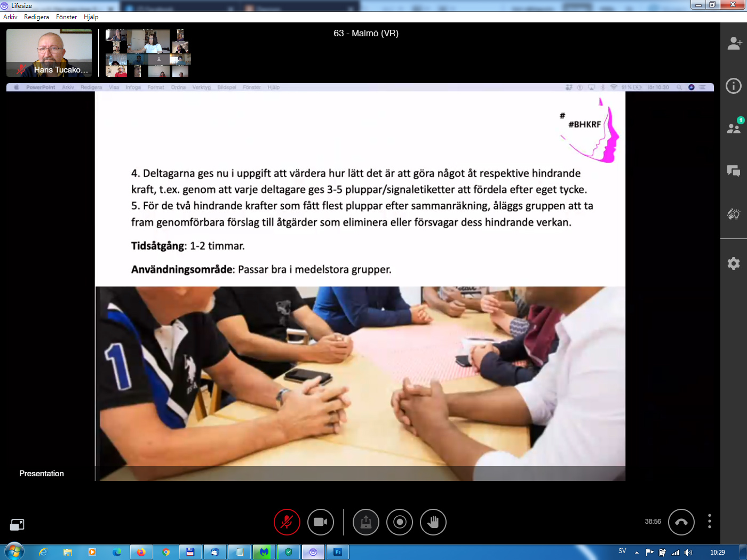Viewport: 747px width, 560px height.
Task: Click the pop-out window icon
Action: pyautogui.click(x=17, y=525)
